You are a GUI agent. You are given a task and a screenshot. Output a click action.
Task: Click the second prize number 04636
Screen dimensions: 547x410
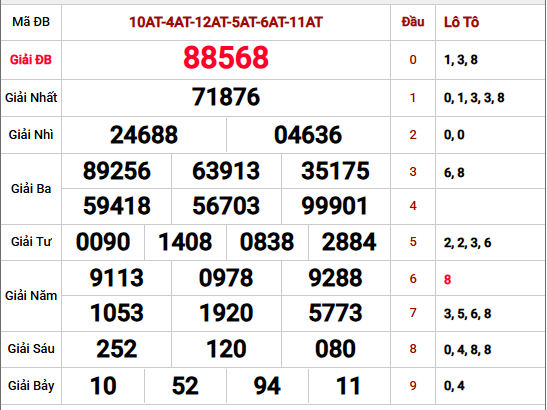coord(308,135)
